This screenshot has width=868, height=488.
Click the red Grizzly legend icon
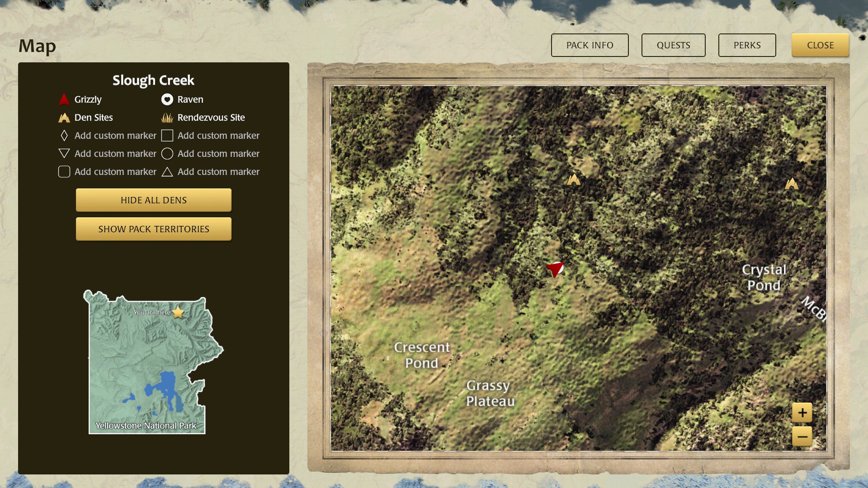pyautogui.click(x=64, y=99)
